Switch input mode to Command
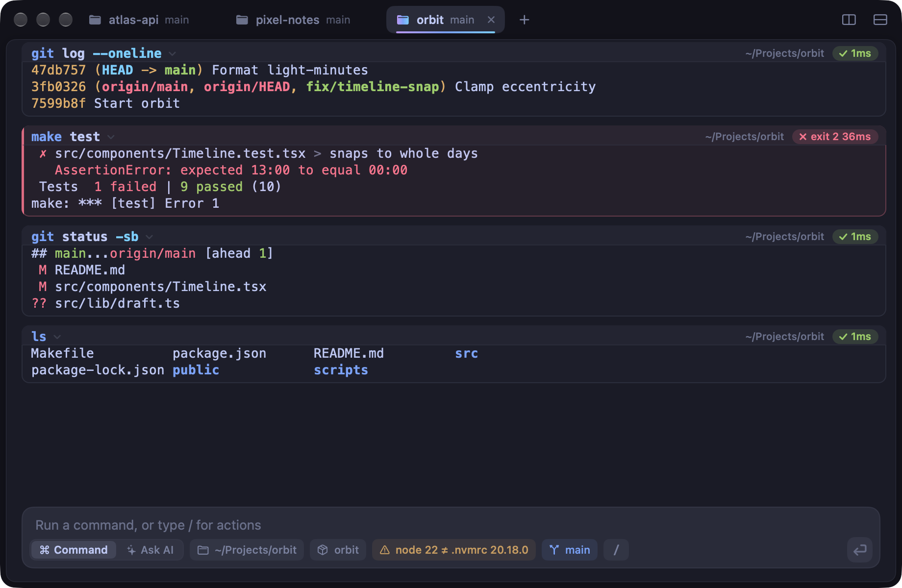902x588 pixels. tap(74, 550)
